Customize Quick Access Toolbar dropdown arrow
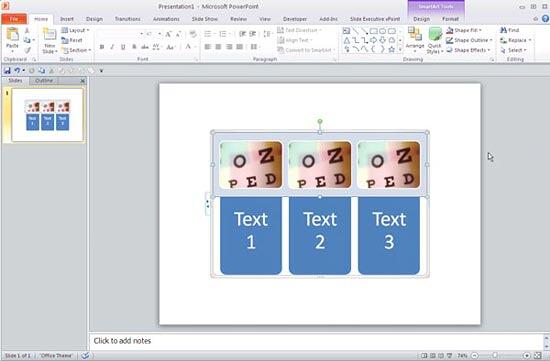The width and height of the screenshot is (550, 361). point(101,71)
